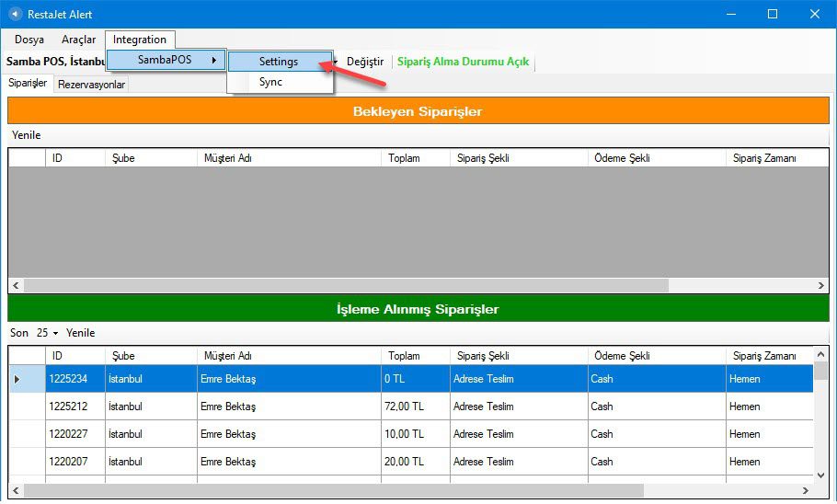This screenshot has width=837, height=504.
Task: Click Yenile next to the Son 25 dropdown
Action: coord(80,333)
